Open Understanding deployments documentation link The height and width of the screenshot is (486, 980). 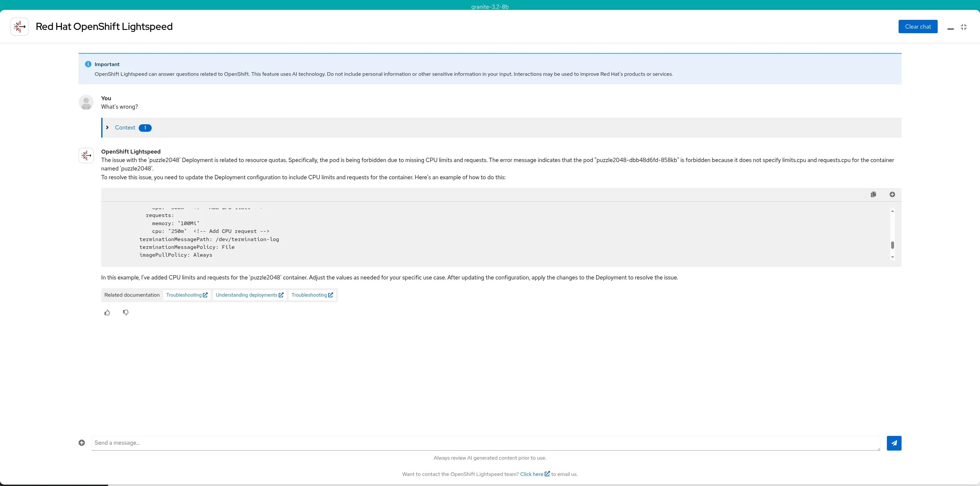coord(250,295)
